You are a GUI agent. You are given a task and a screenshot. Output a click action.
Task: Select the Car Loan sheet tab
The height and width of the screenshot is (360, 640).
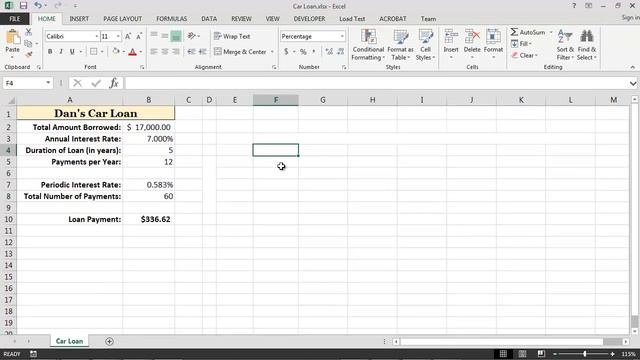pyautogui.click(x=69, y=341)
